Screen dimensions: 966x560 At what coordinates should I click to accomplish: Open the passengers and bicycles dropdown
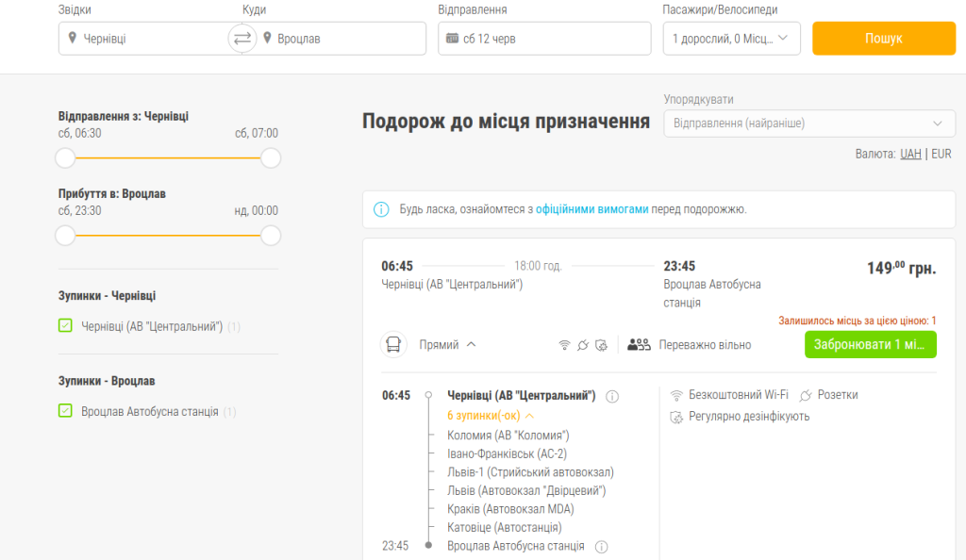[731, 39]
